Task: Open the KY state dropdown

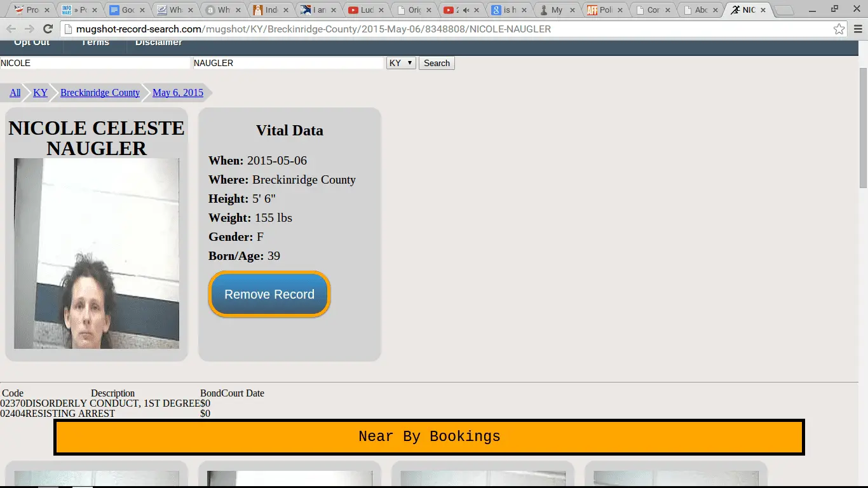Action: coord(401,63)
